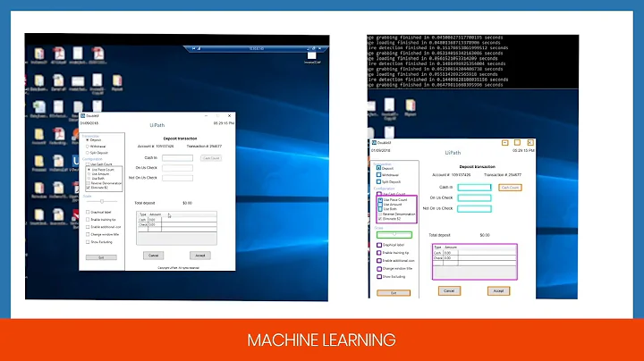
Task: Tick Show Excluding in left DoubleUI window
Action: [x=88, y=242]
